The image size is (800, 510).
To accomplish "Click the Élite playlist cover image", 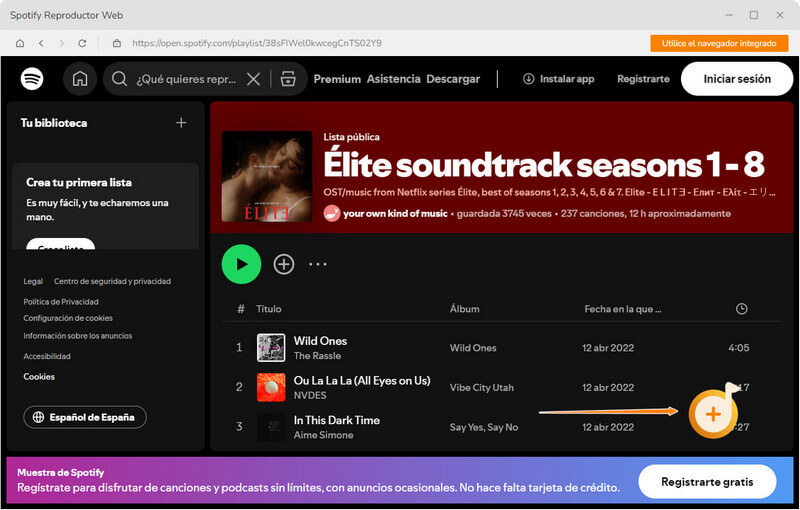I will tap(267, 176).
